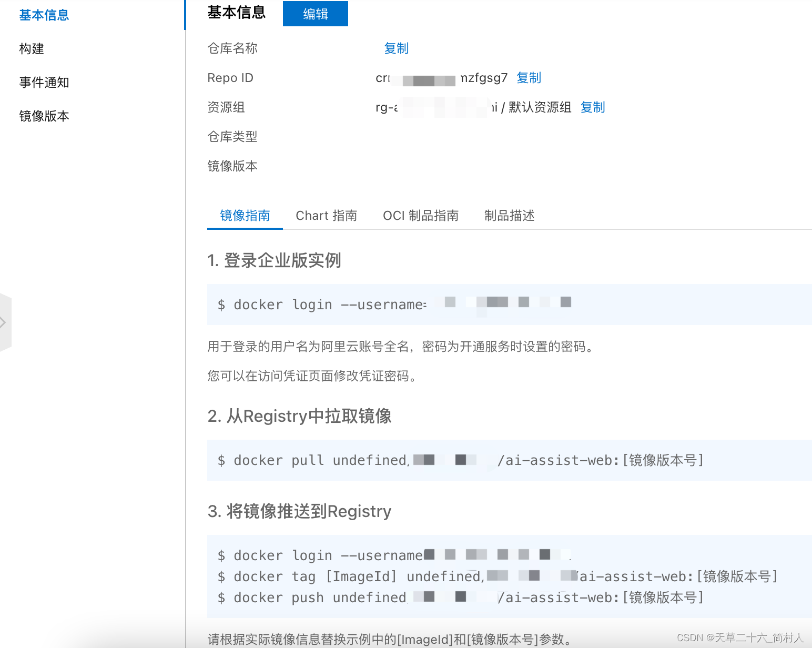Viewport: 812px width, 648px height.
Task: Click the 资源组 field label
Action: pyautogui.click(x=226, y=107)
